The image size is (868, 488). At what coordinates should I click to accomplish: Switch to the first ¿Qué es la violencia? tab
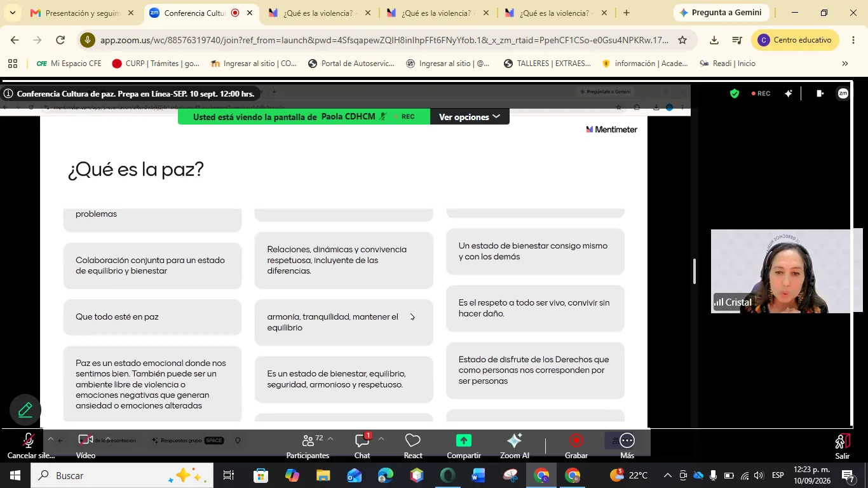319,13
